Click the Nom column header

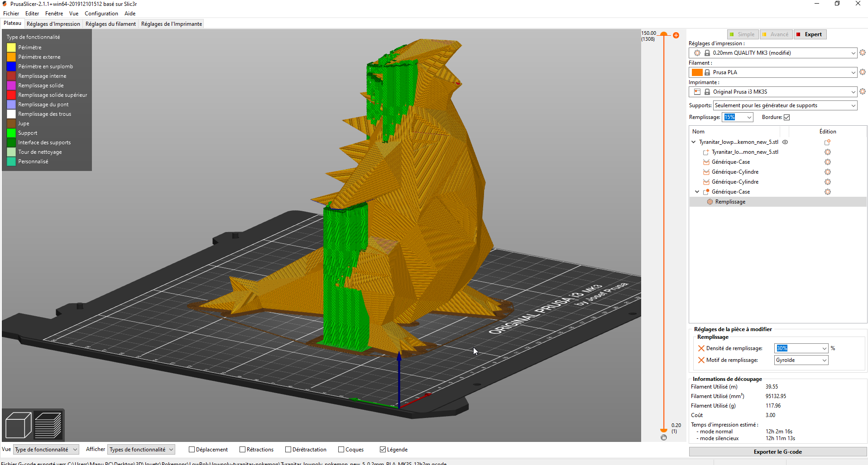(699, 132)
